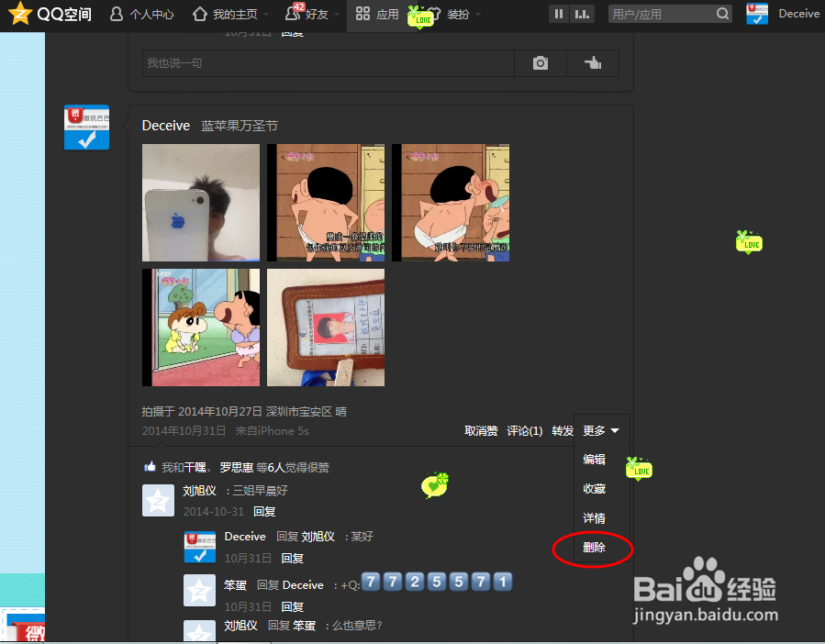
Task: Open second Shin-chan cartoon thumbnail
Action: 326,203
